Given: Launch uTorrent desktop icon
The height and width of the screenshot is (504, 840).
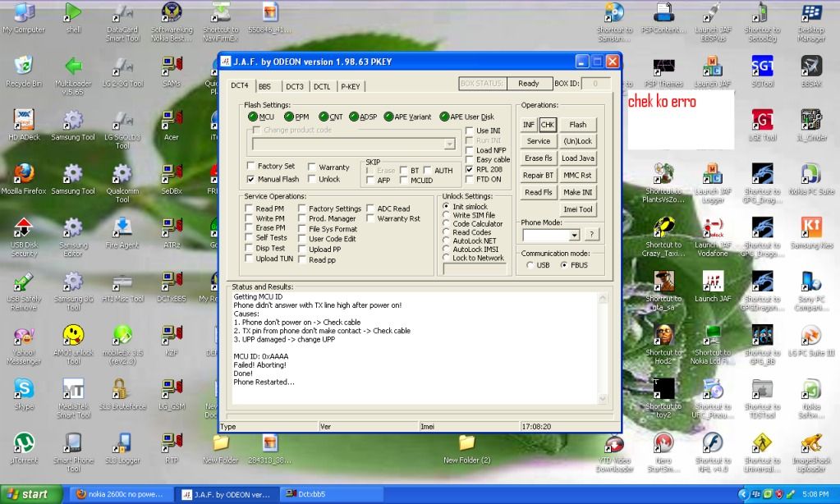Looking at the screenshot, I should coord(24,448).
